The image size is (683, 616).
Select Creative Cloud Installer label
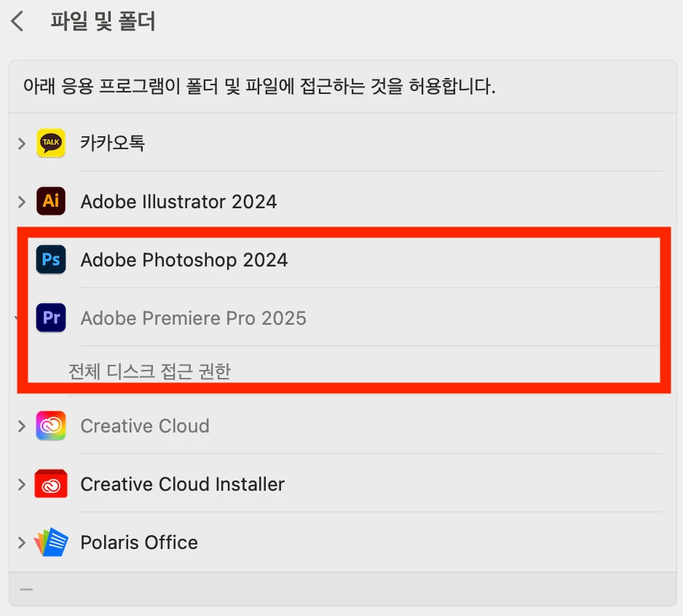pos(183,484)
